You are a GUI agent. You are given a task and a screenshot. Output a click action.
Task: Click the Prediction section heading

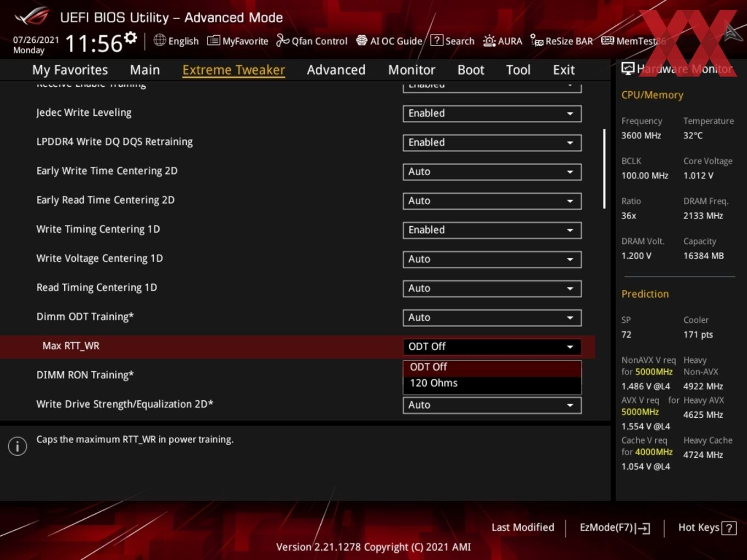click(645, 294)
